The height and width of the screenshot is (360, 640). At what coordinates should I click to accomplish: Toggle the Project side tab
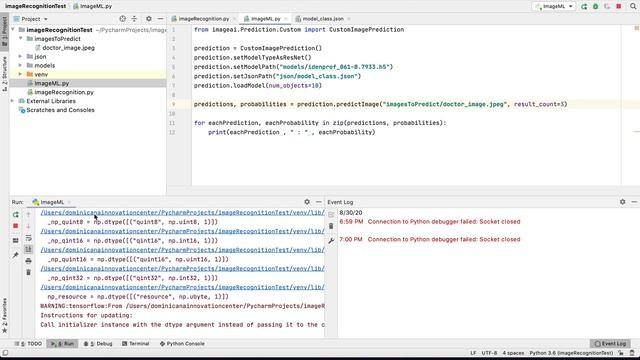4,31
